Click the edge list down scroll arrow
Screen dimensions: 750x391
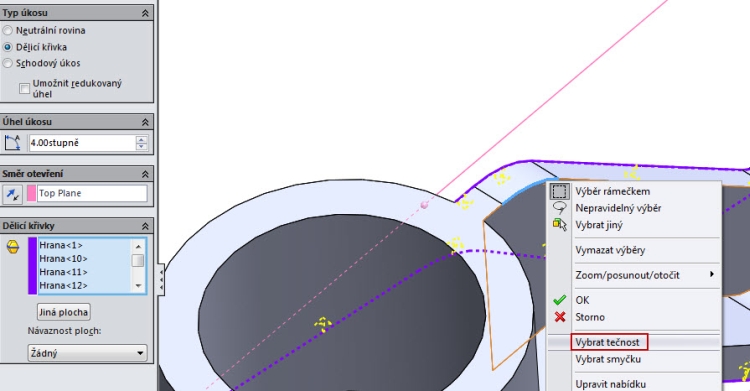tap(138, 286)
